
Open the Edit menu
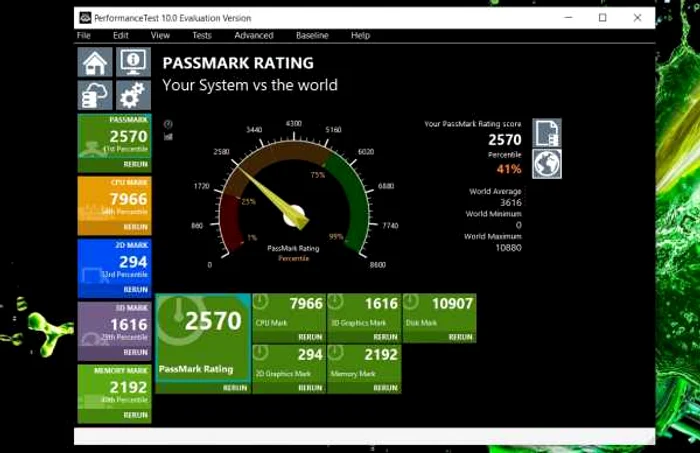[121, 35]
